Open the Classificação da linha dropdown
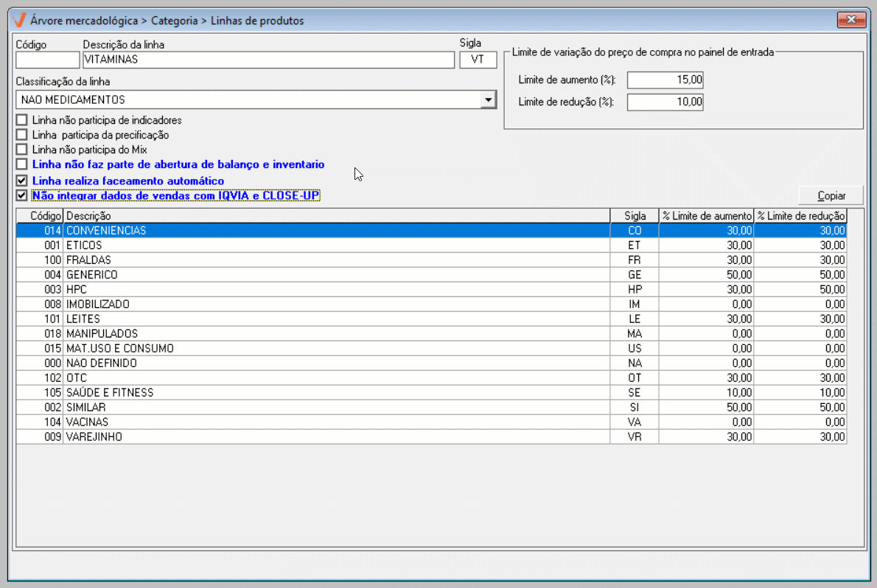 pos(488,99)
